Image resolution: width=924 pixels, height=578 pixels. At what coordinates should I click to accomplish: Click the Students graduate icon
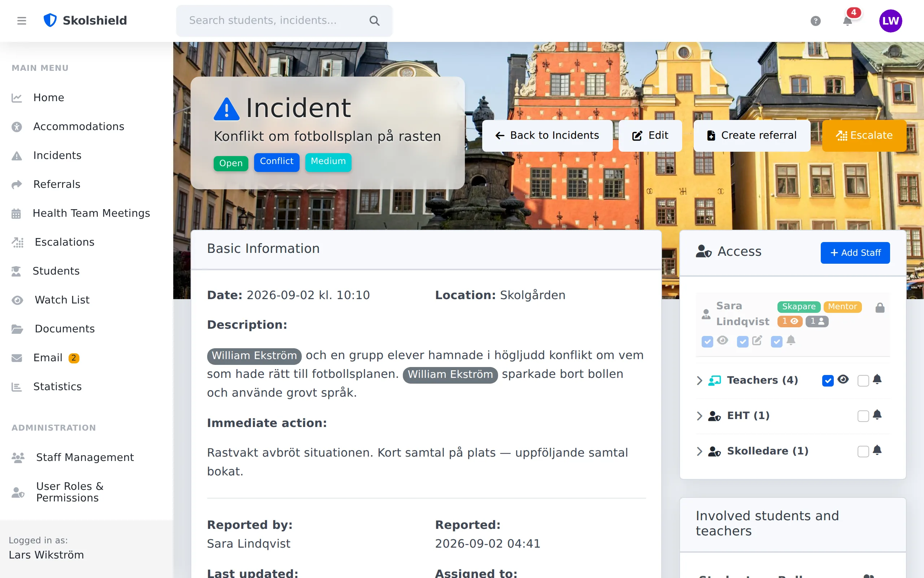point(16,271)
